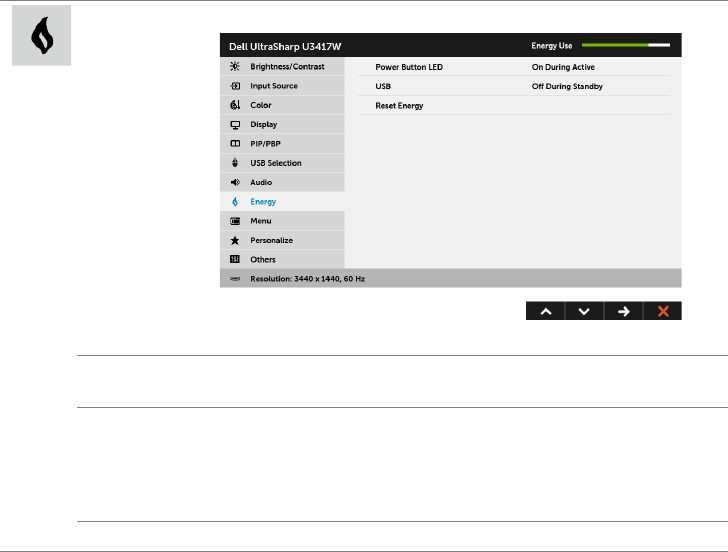
Task: Go to the Display menu
Action: (282, 124)
